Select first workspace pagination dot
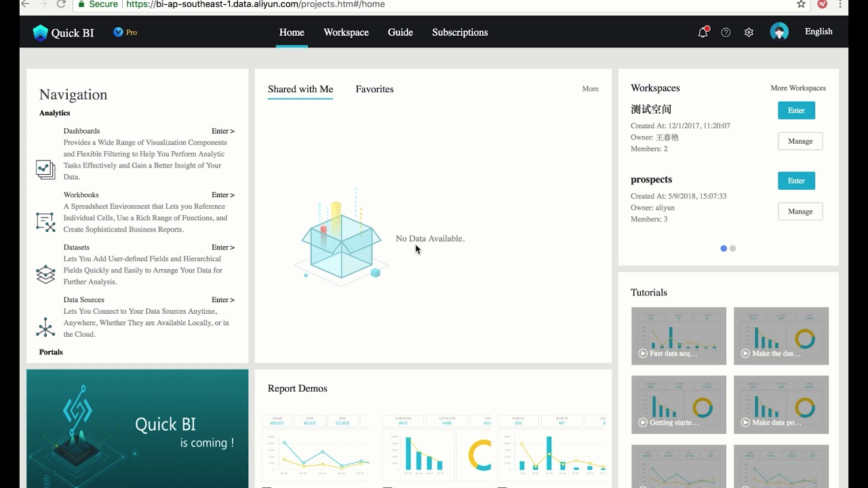Viewport: 868px width, 488px height. (724, 249)
